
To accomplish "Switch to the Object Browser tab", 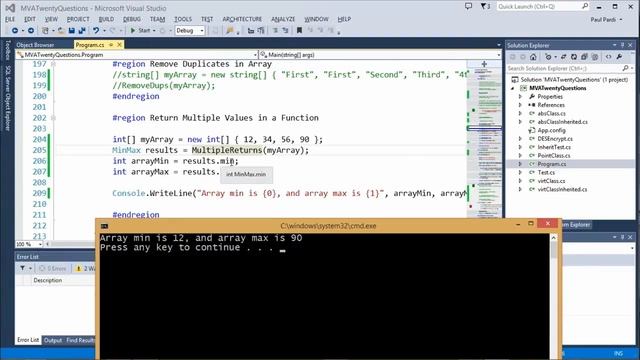I will [35, 45].
